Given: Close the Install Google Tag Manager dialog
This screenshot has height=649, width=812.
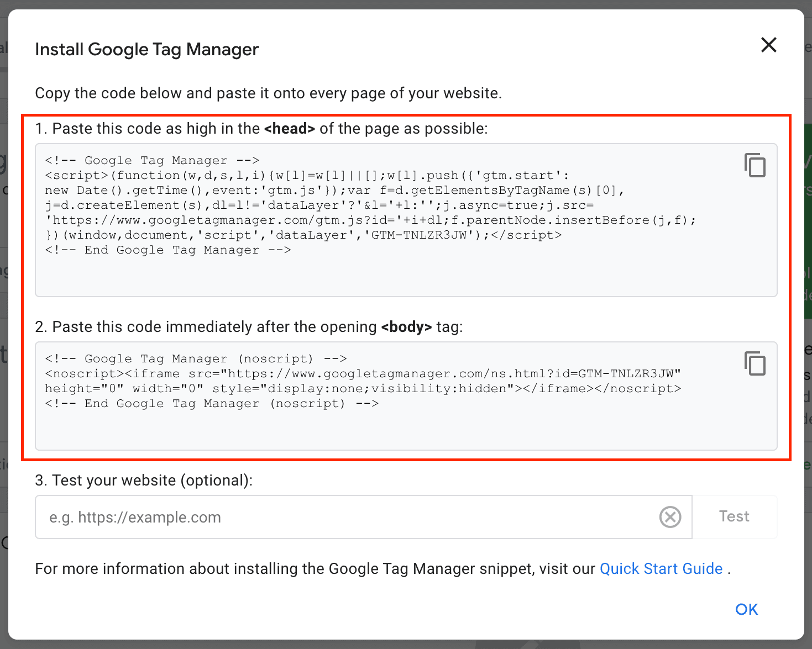Looking at the screenshot, I should click(x=769, y=45).
